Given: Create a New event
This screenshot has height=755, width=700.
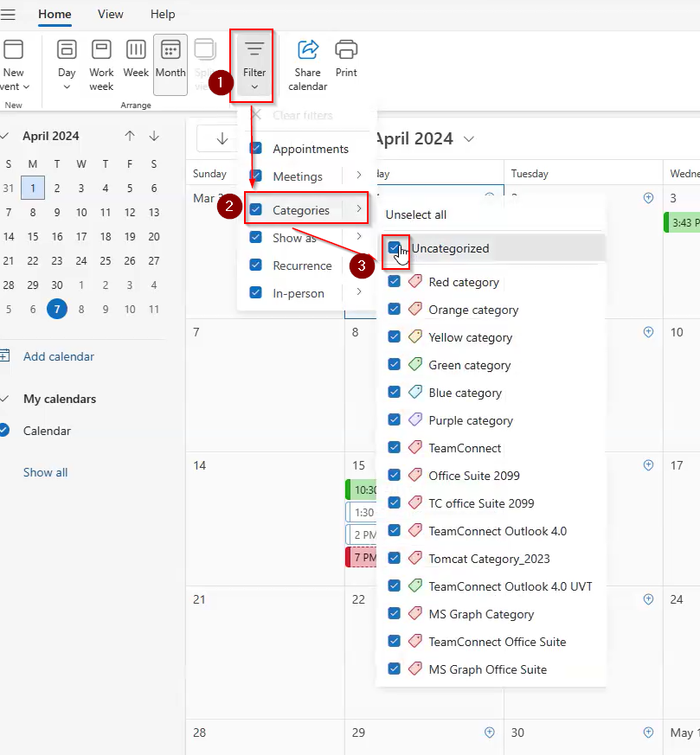Looking at the screenshot, I should 14,66.
